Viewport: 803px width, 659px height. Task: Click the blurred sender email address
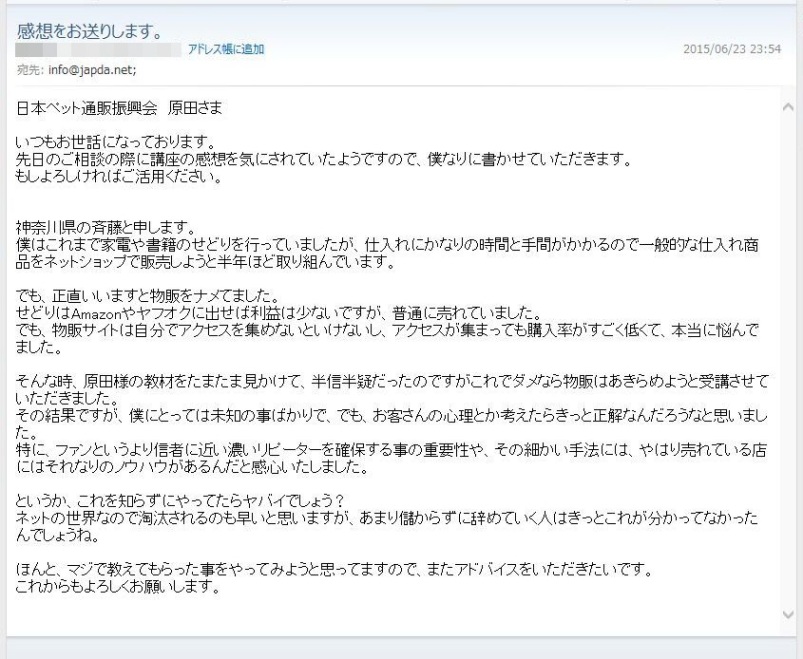(x=126, y=50)
